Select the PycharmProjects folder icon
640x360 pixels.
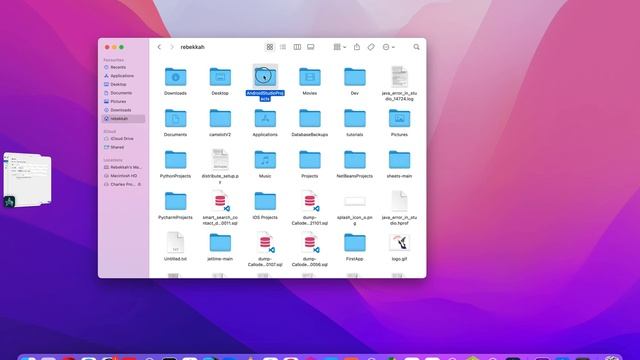tap(176, 201)
